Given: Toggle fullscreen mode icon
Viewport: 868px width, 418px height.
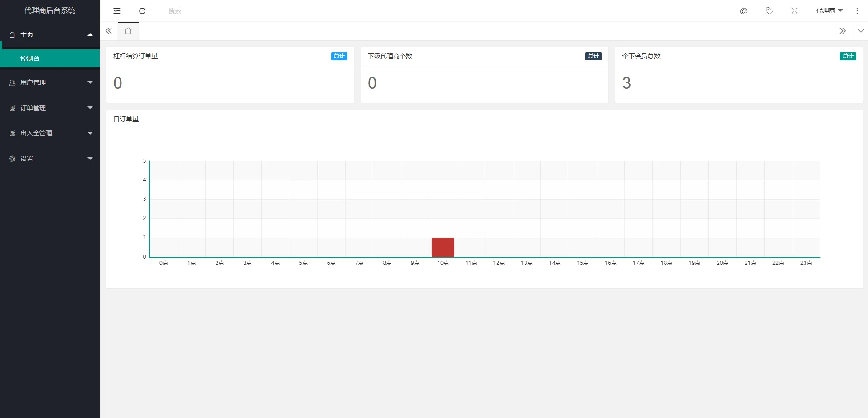Looking at the screenshot, I should (x=794, y=11).
